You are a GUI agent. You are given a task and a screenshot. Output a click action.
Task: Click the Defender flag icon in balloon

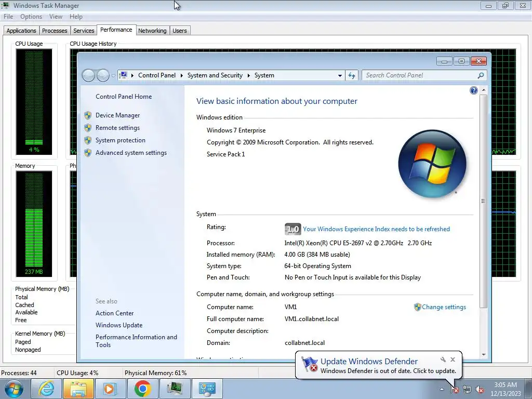[310, 365]
